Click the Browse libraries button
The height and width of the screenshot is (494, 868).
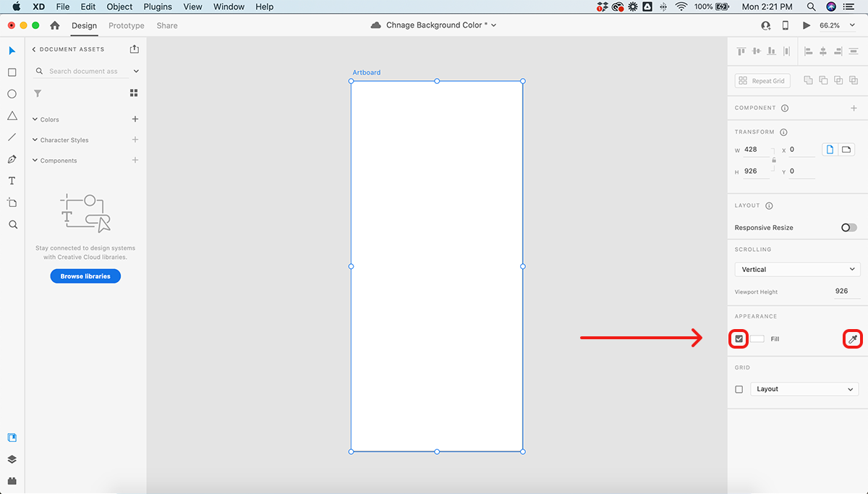coord(85,276)
